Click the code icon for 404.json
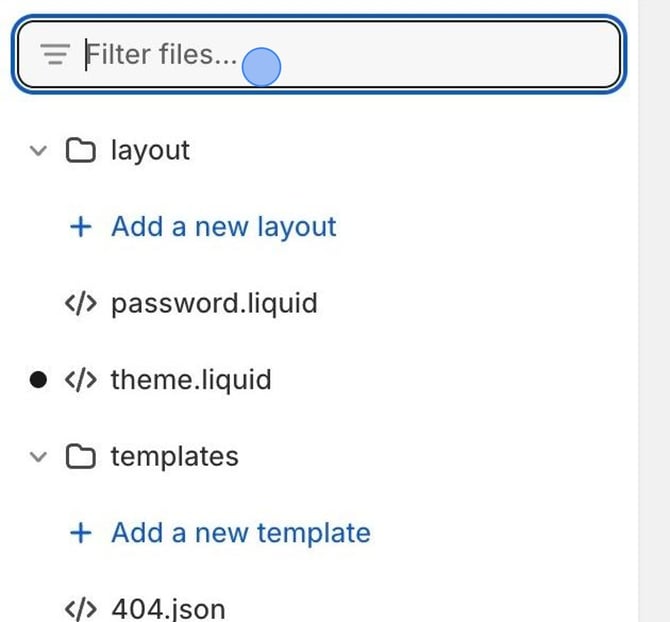 click(x=80, y=608)
